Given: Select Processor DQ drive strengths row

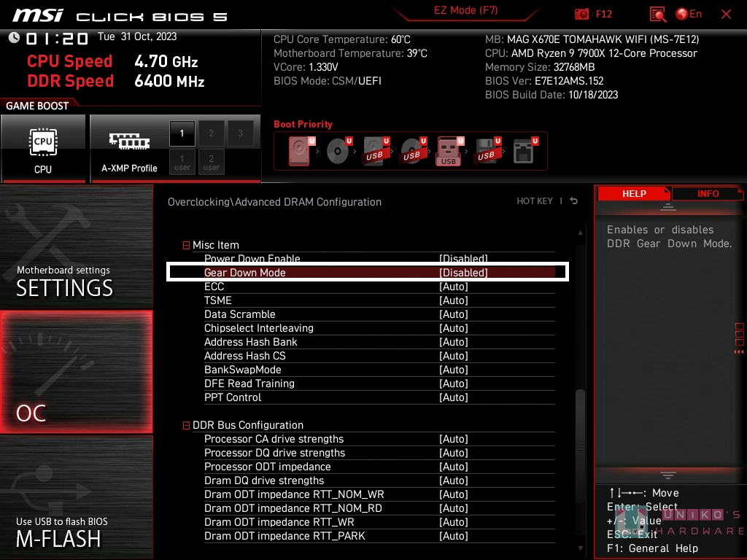Looking at the screenshot, I should pos(379,452).
